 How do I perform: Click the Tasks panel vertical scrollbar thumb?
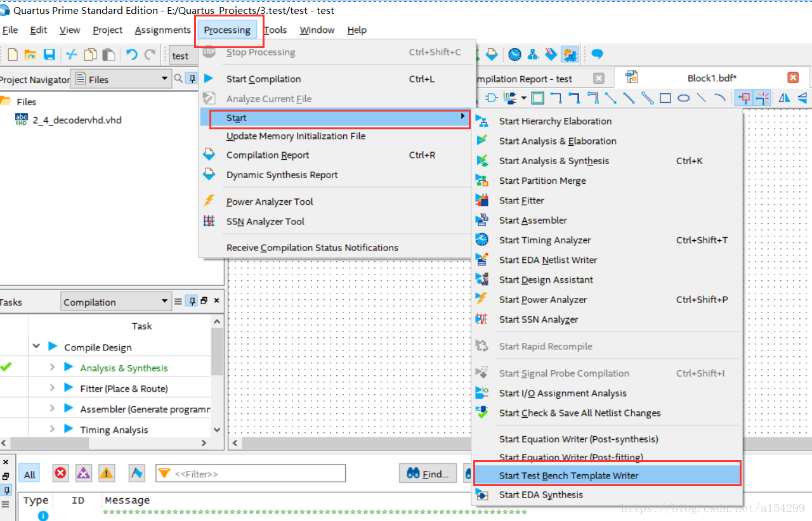click(217, 352)
